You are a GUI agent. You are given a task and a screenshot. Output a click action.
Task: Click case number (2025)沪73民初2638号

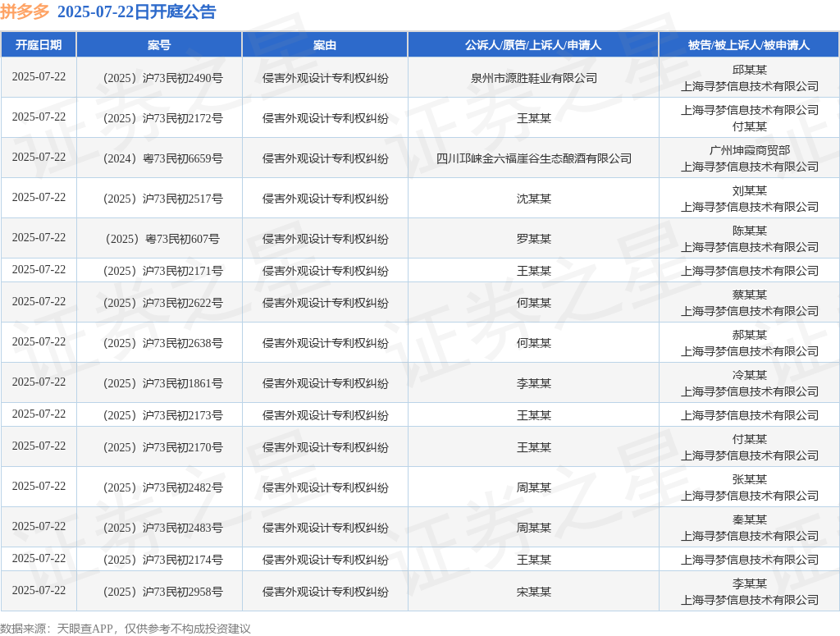pos(163,344)
